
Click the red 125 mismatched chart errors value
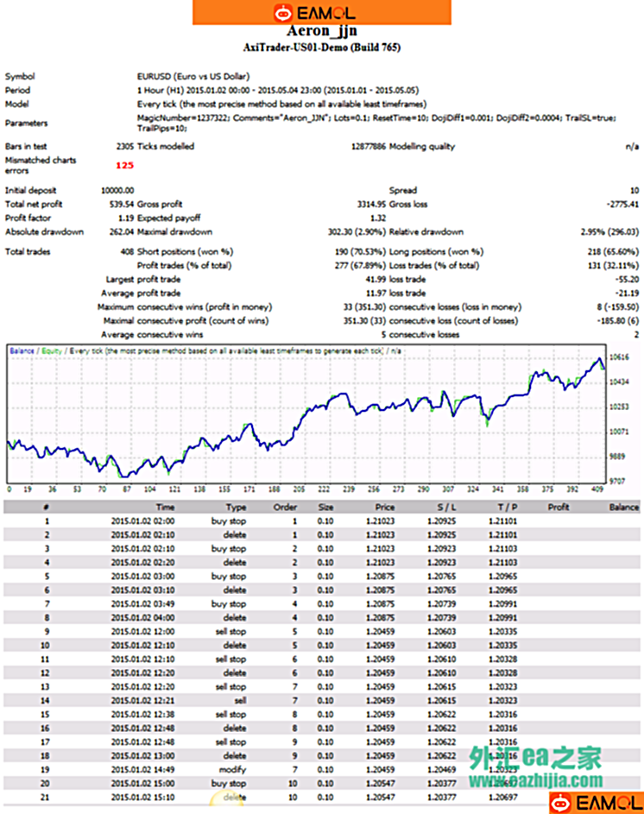pyautogui.click(x=124, y=164)
